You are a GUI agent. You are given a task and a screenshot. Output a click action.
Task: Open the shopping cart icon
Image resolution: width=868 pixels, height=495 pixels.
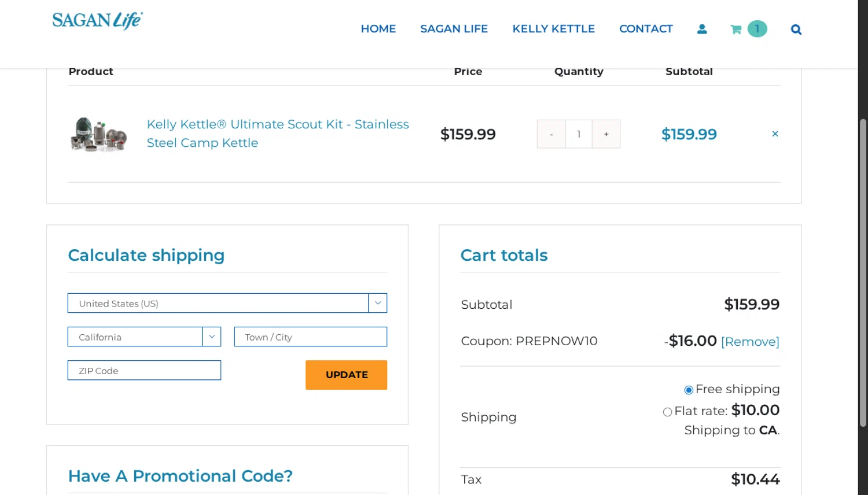point(736,29)
